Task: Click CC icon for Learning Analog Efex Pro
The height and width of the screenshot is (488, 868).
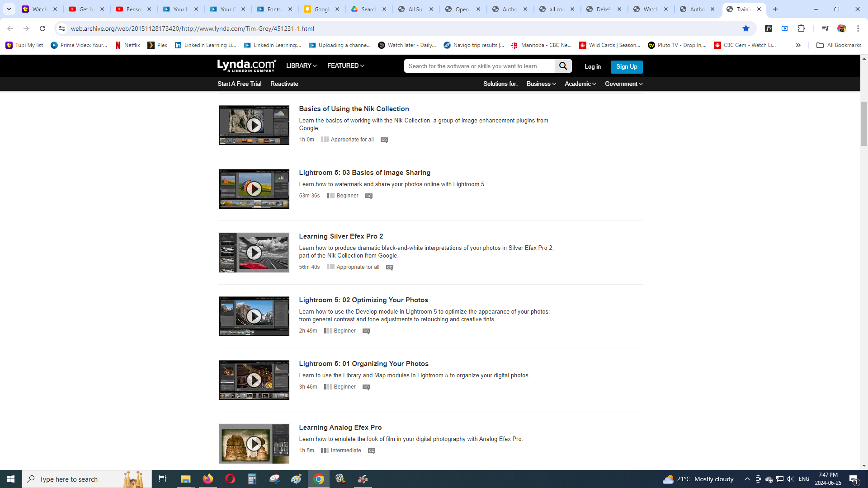Action: [371, 451]
